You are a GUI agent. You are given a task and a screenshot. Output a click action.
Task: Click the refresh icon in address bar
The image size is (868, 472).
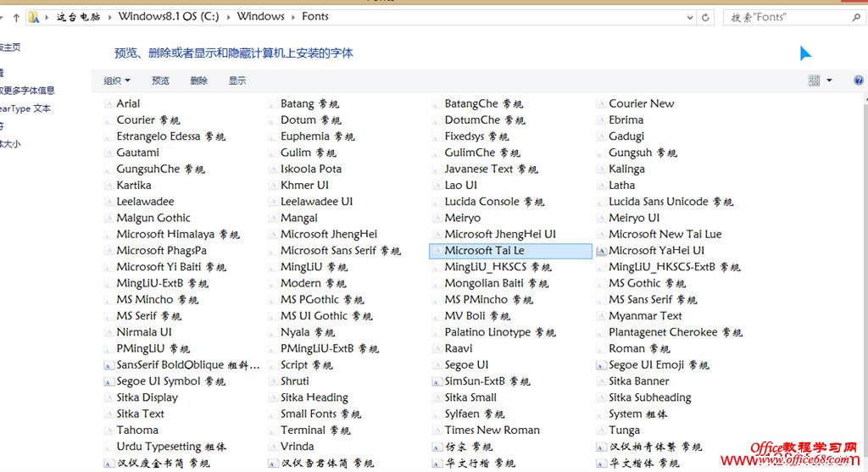[705, 17]
